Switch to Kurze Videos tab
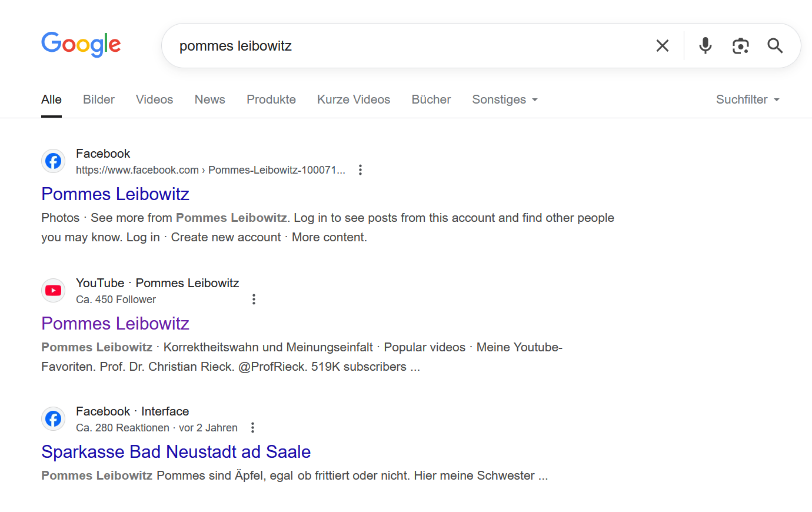 pyautogui.click(x=354, y=99)
